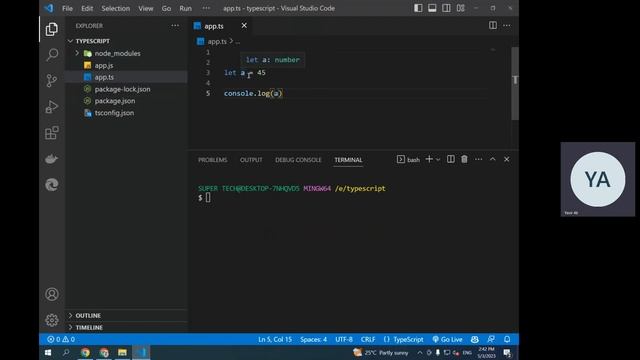Click the terminal prompt input area
Viewport: 640px width, 360px height.
pyautogui.click(x=208, y=198)
